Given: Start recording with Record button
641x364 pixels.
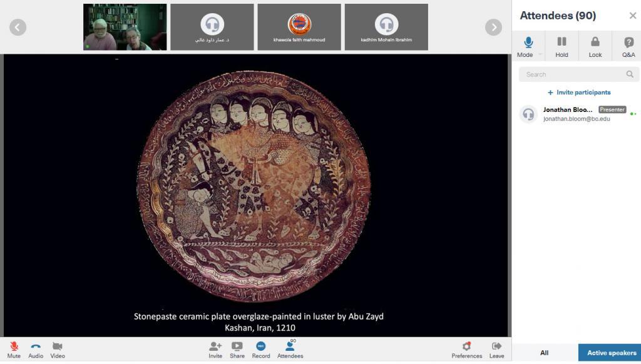Looking at the screenshot, I should pyautogui.click(x=261, y=346).
